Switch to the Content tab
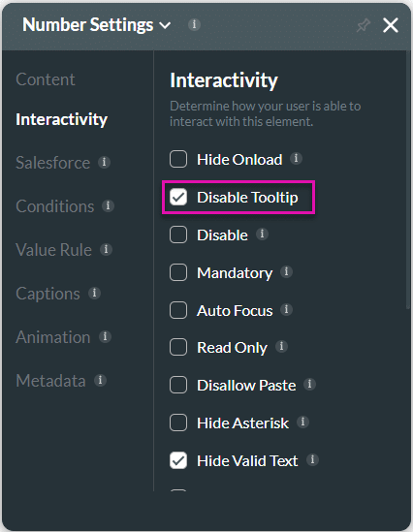 pos(46,79)
